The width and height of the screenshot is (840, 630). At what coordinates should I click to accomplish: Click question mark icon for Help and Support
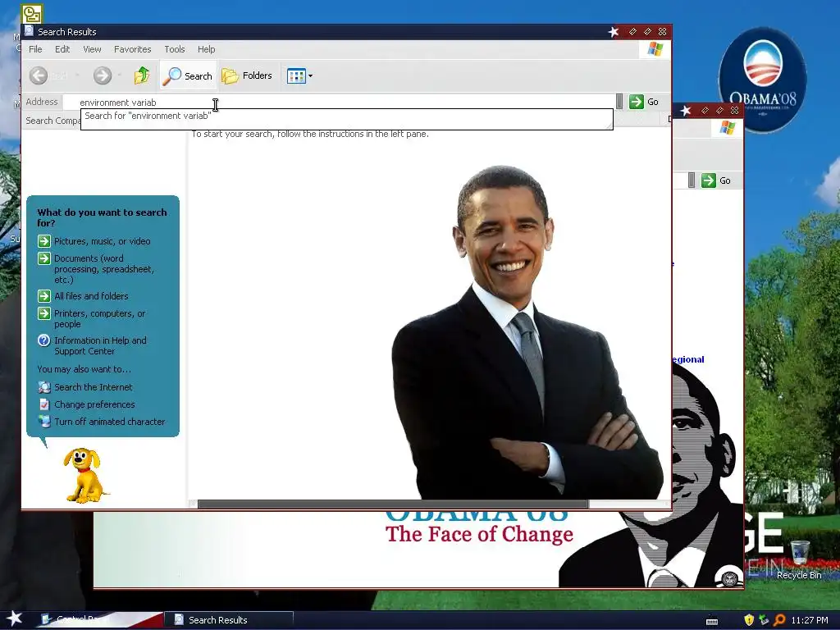click(x=44, y=340)
